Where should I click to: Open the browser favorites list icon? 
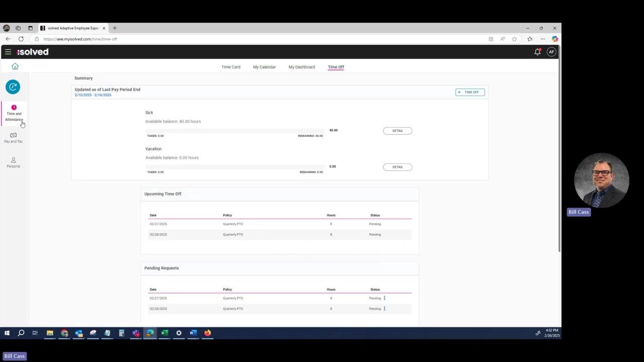(x=530, y=39)
